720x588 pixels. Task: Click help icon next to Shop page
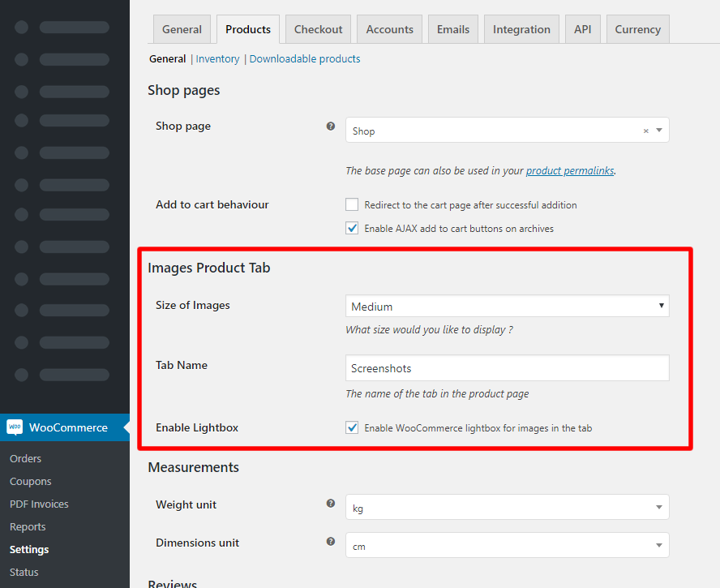(331, 127)
